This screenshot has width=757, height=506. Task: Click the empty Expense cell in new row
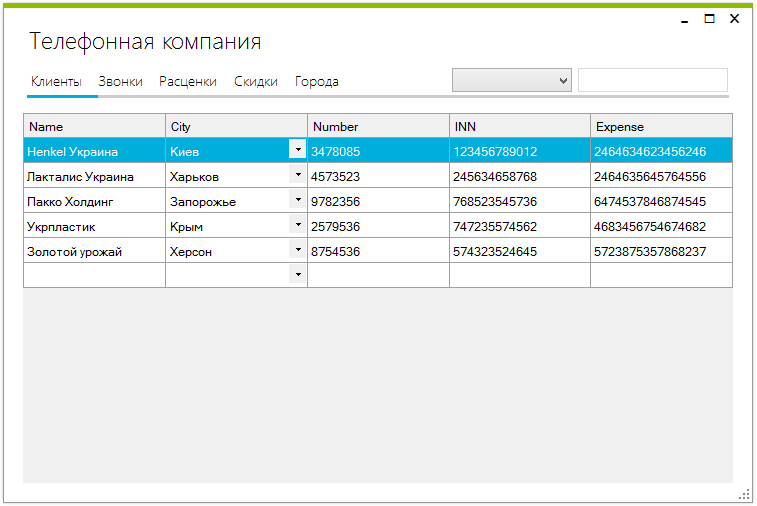661,275
